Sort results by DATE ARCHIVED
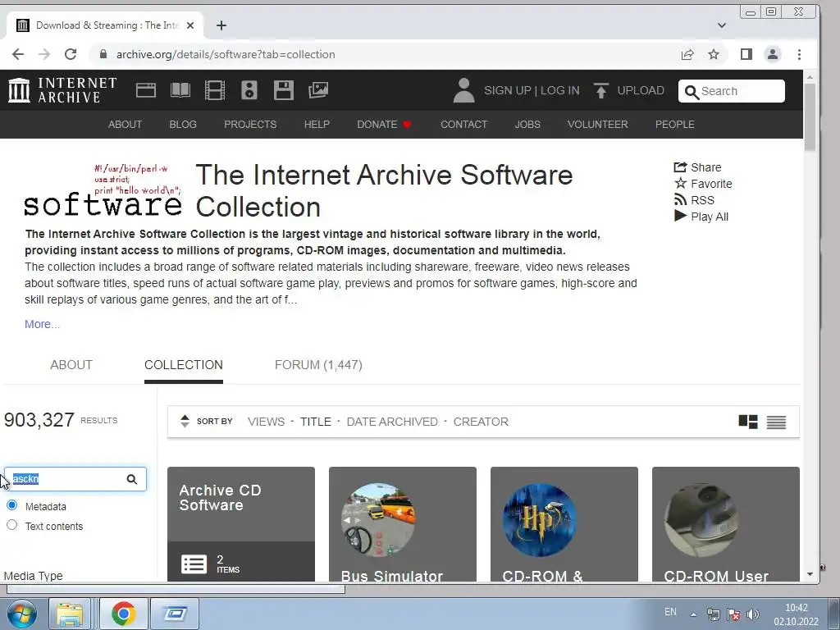 click(392, 422)
